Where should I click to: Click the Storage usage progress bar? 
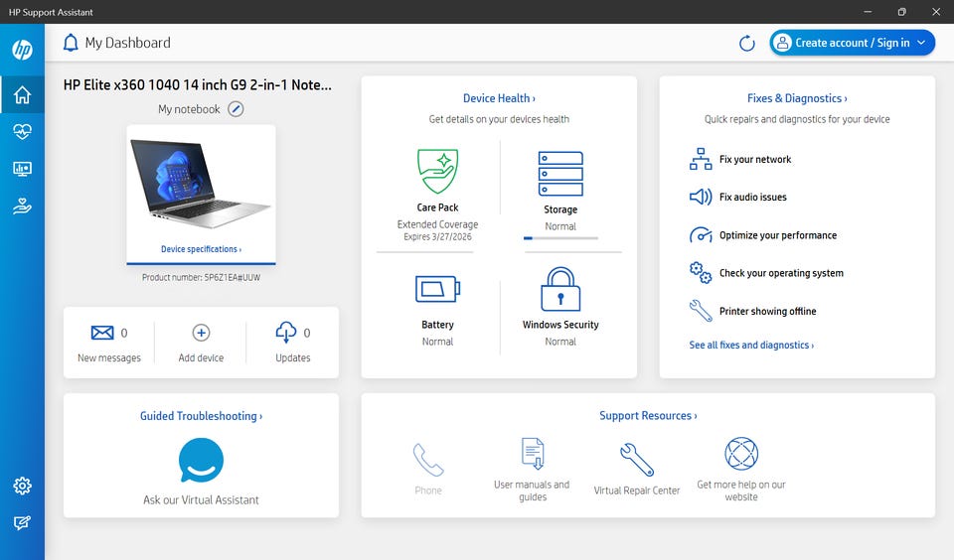point(560,238)
